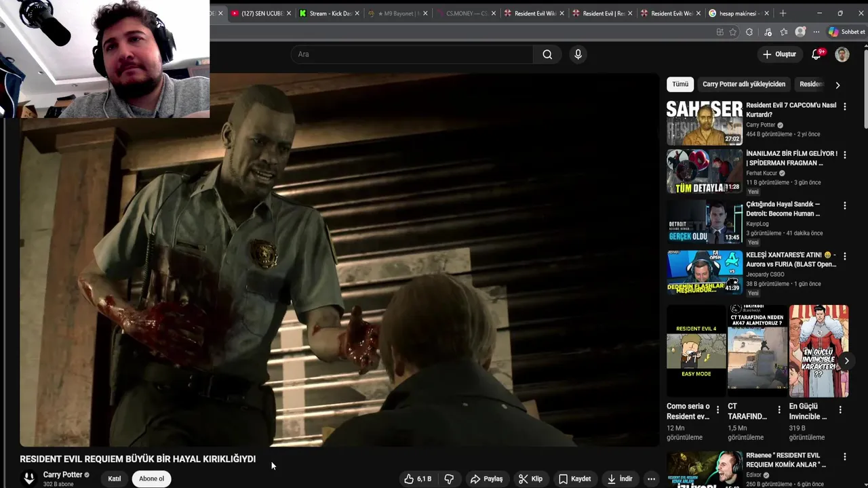Click the İndir download button
Image resolution: width=868 pixels, height=488 pixels.
[620, 479]
